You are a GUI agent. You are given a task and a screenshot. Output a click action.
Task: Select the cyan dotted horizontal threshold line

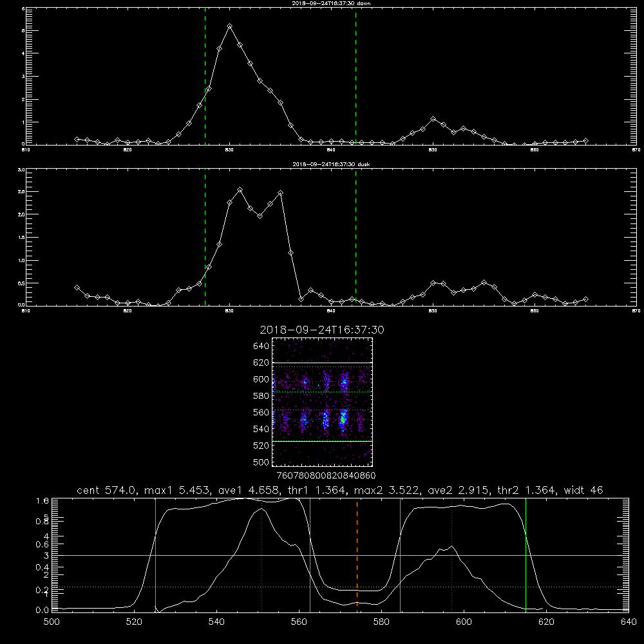click(x=340, y=587)
